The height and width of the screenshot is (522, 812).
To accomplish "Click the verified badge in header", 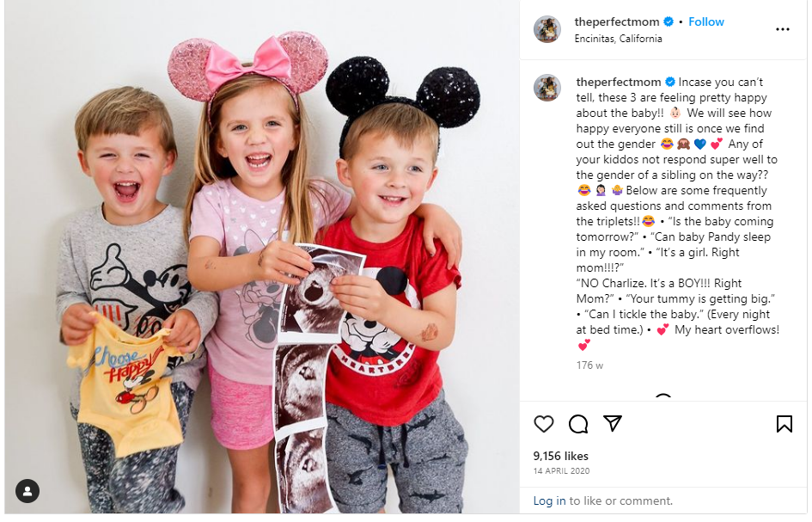I will (x=669, y=21).
